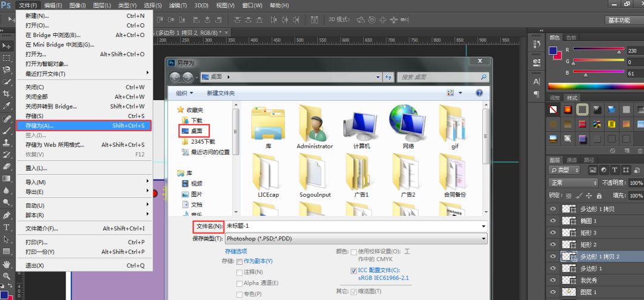The height and width of the screenshot is (300, 644).
Task: Select the Eyedropper tool
Action: (7, 106)
